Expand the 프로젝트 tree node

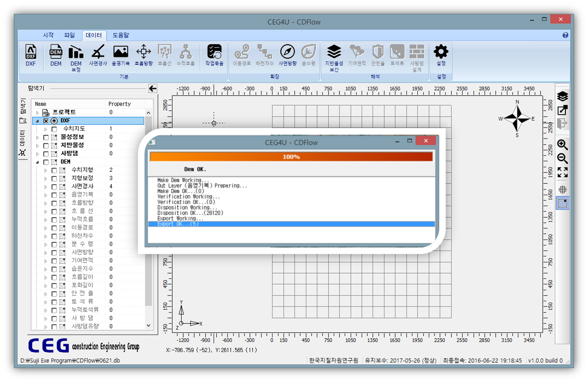37,113
